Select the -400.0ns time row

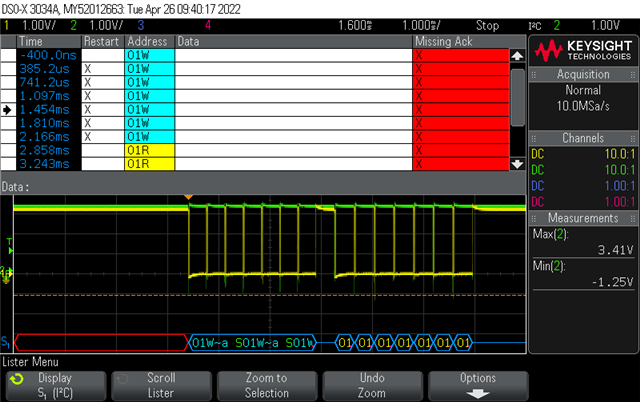tap(49, 56)
